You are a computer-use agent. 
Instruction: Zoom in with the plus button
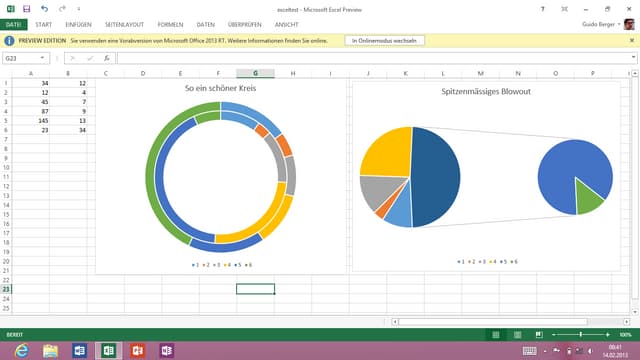608,335
